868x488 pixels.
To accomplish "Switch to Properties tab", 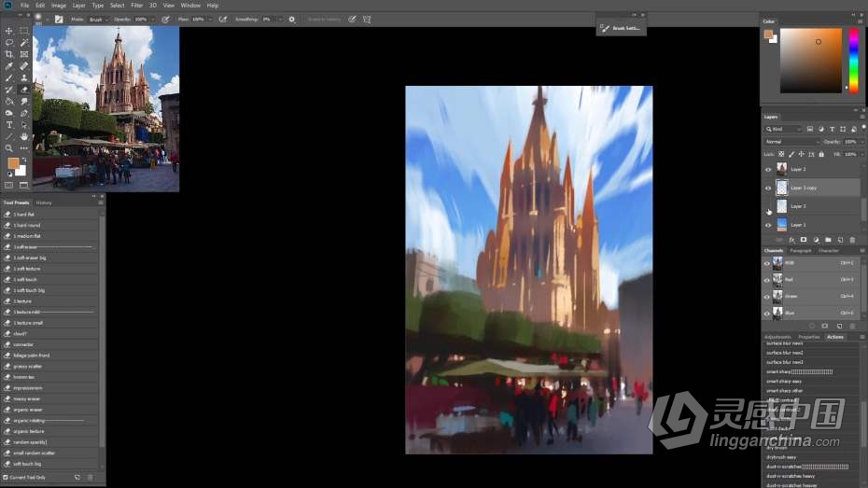I will pos(809,337).
